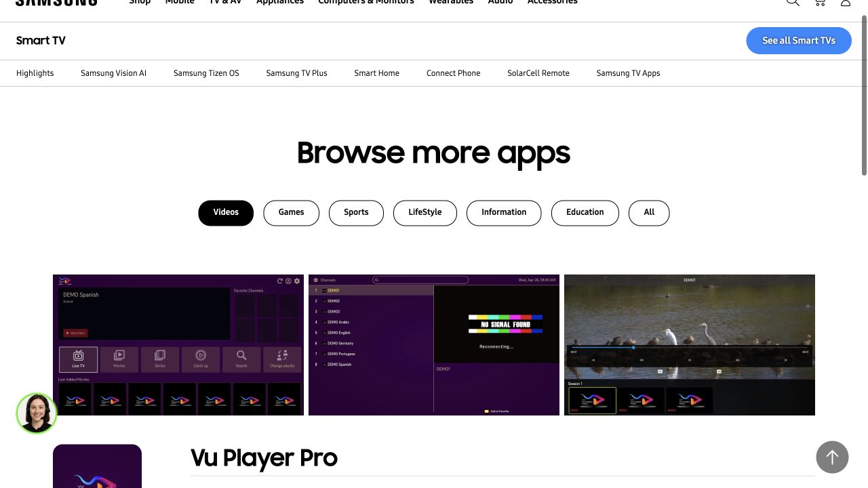The width and height of the screenshot is (868, 488).
Task: Open the Connect Phone tab
Action: (453, 73)
